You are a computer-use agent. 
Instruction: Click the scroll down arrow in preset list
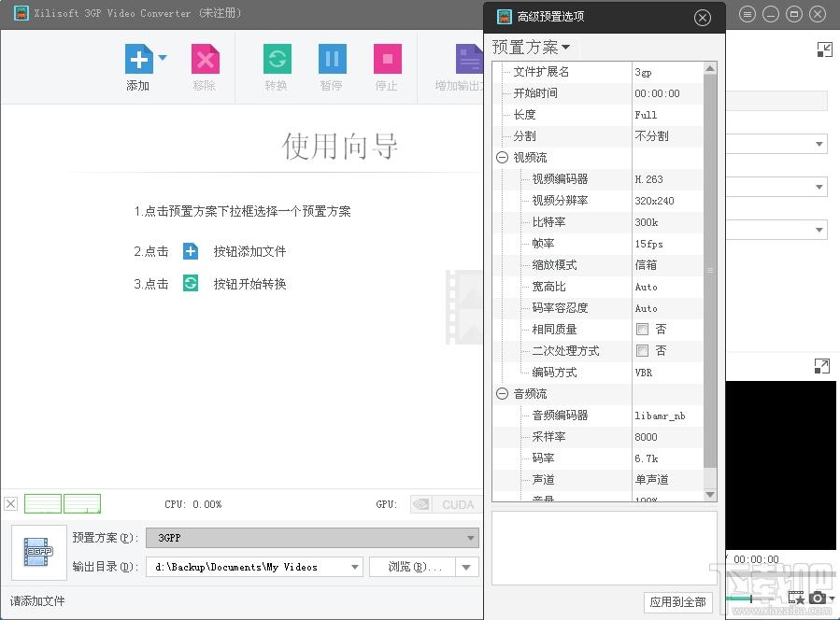tap(710, 494)
